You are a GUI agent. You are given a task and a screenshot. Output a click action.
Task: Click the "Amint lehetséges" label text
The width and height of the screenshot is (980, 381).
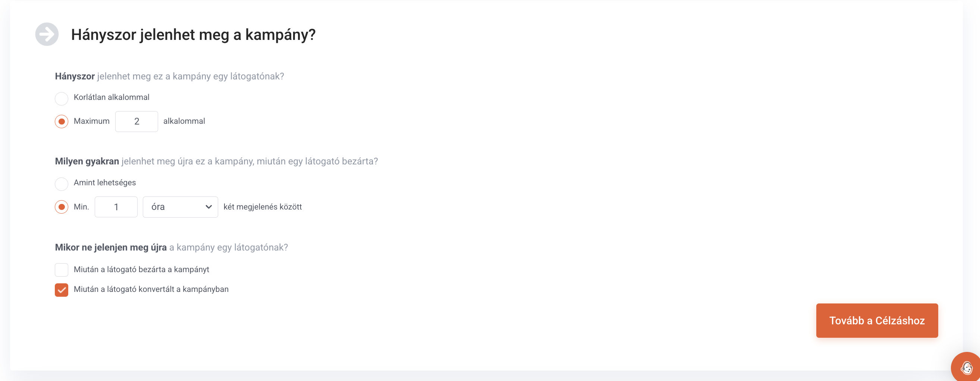click(x=105, y=183)
